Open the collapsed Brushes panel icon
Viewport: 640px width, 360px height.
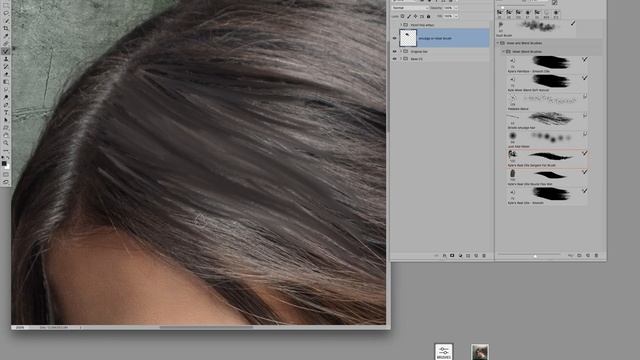444,352
